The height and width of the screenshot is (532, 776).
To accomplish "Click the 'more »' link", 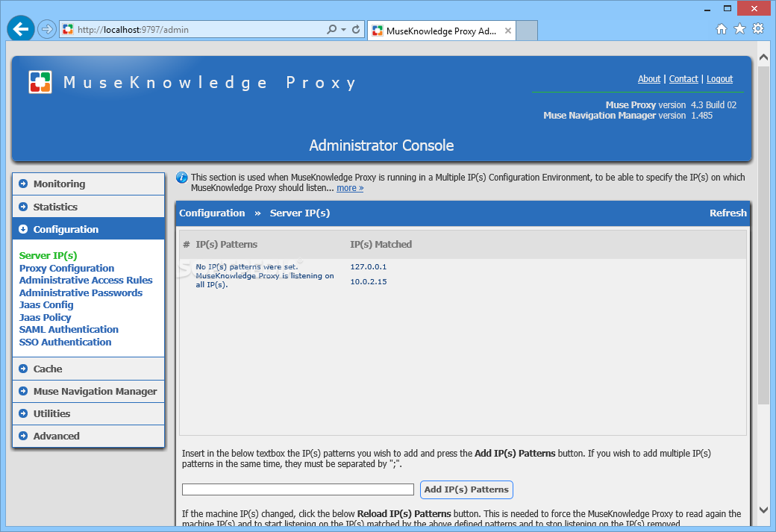I will pyautogui.click(x=350, y=188).
